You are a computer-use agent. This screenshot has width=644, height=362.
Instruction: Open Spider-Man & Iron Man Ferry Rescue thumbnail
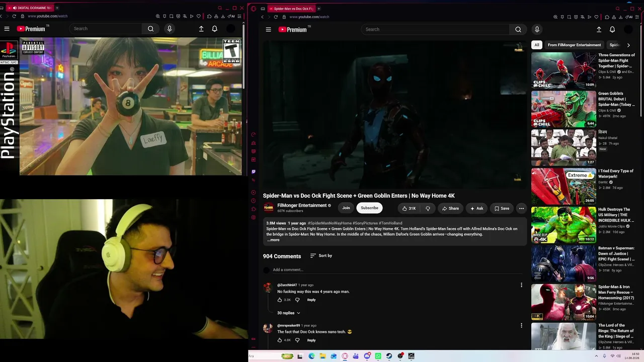[563, 302]
